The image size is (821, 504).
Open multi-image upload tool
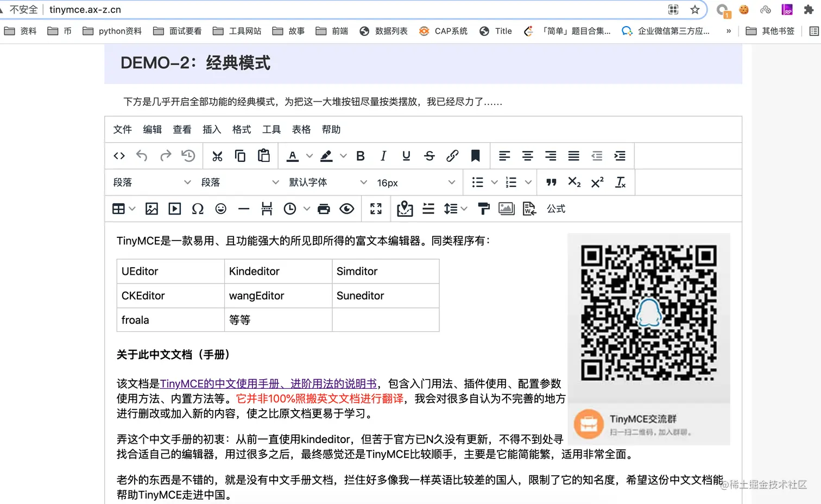507,209
